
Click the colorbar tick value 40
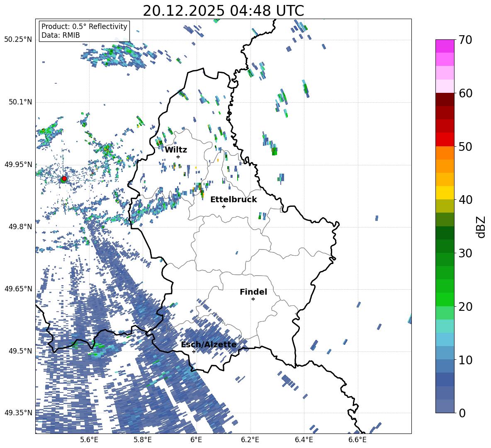tap(465, 200)
